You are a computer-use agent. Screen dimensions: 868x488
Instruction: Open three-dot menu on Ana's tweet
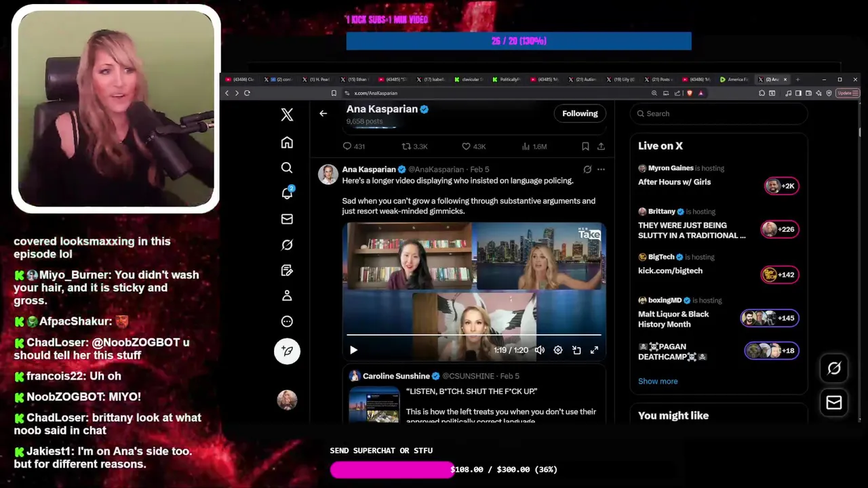tap(601, 169)
